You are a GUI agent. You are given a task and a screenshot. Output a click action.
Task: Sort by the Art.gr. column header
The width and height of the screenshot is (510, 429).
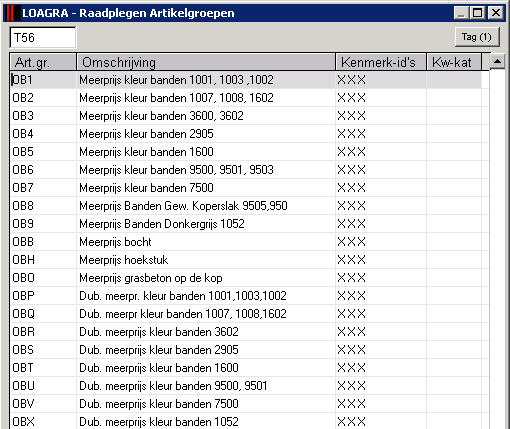(43, 62)
